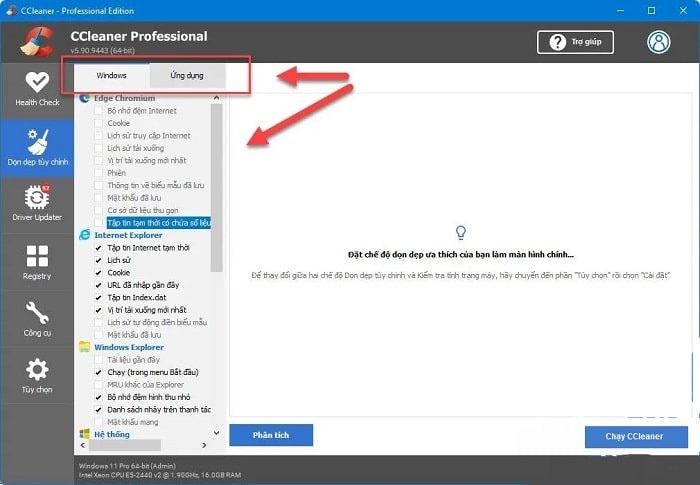Click the Internet Explorer section icon

pos(84,235)
